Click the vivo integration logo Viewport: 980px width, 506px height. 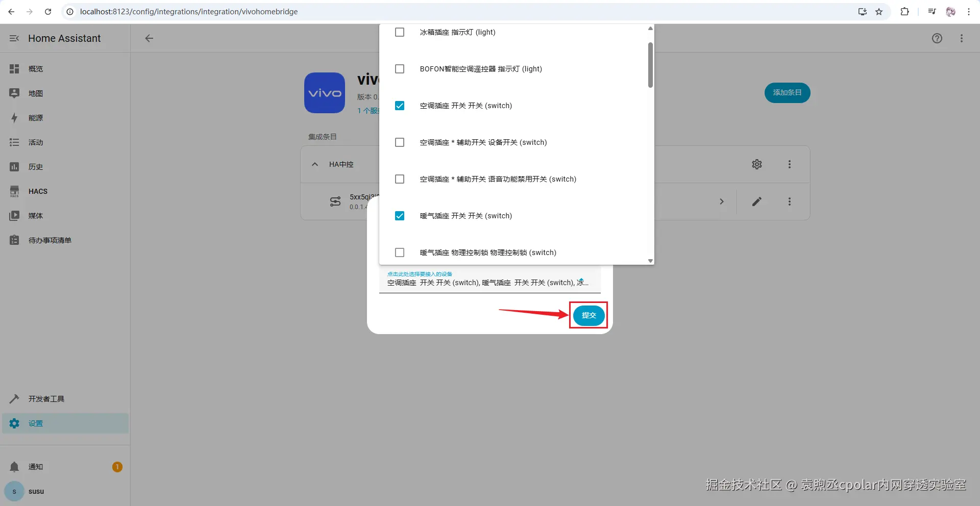(325, 93)
